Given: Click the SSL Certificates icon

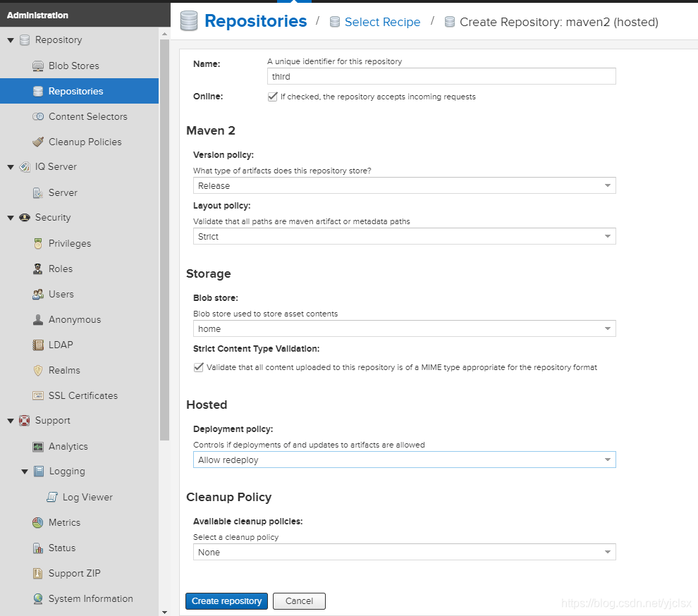Looking at the screenshot, I should tap(38, 395).
